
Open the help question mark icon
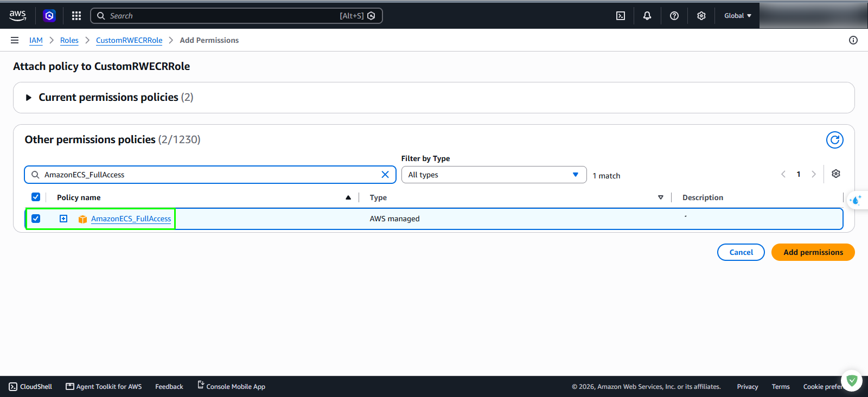pyautogui.click(x=674, y=16)
